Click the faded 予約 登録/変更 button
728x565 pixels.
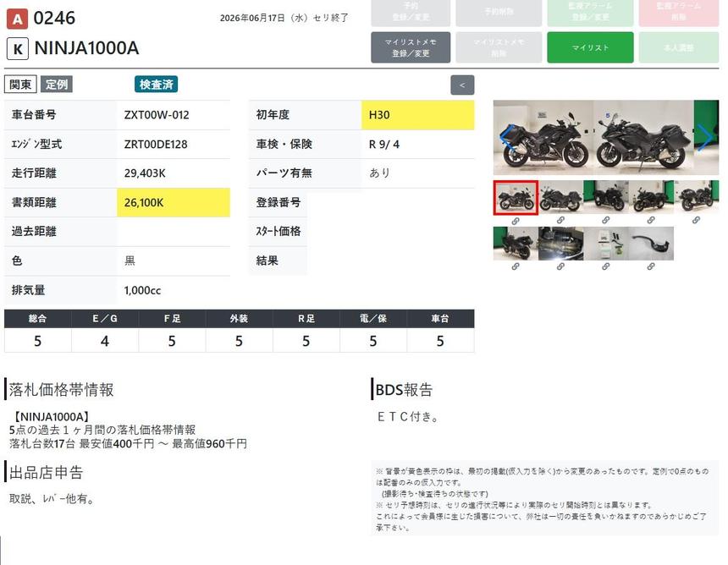[x=411, y=12]
